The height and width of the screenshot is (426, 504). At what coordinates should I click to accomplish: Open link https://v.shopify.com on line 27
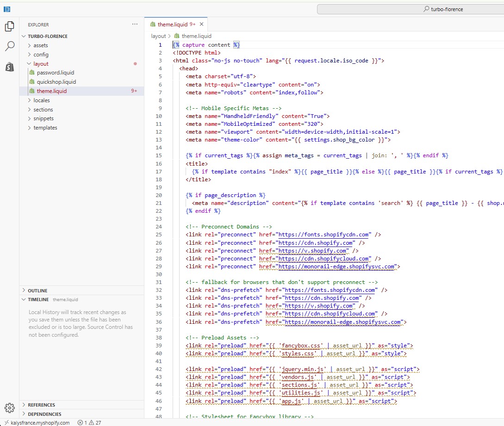tap(312, 251)
